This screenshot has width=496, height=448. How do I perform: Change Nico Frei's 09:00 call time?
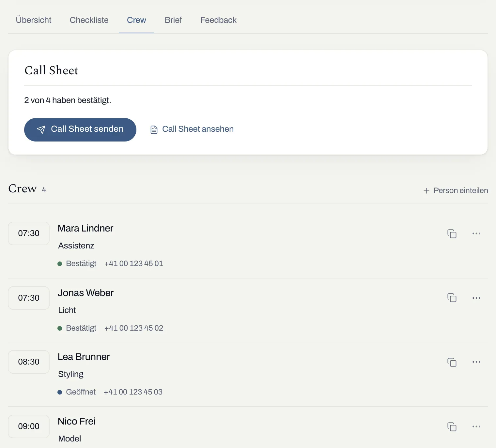pyautogui.click(x=29, y=426)
